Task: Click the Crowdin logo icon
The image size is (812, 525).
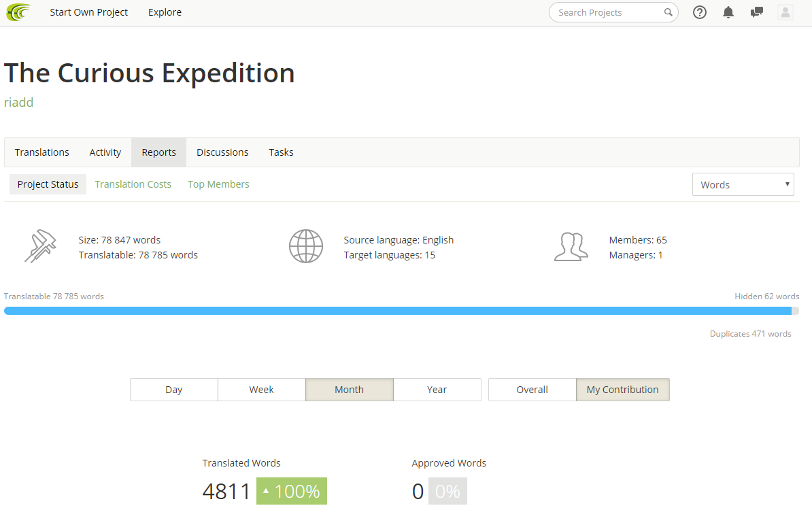Action: (18, 12)
